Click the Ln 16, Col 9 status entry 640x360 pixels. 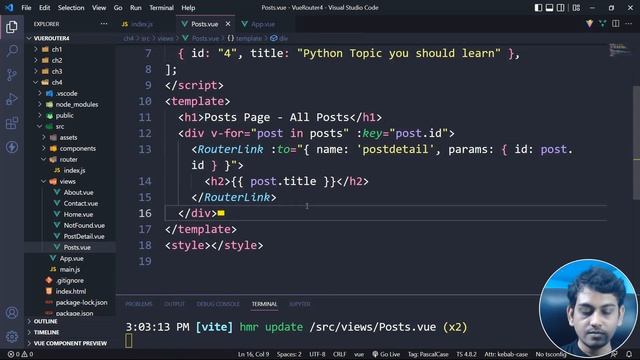coord(253,354)
